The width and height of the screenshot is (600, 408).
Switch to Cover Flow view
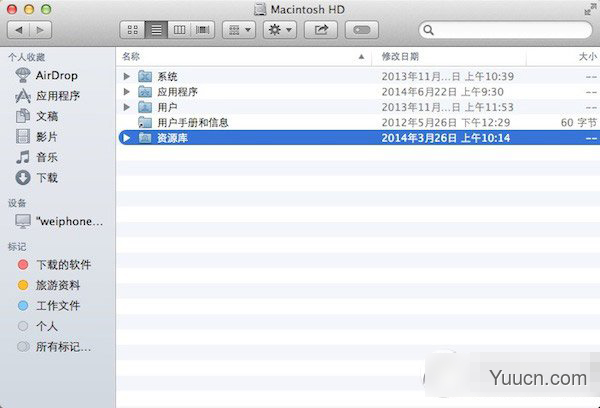202,30
